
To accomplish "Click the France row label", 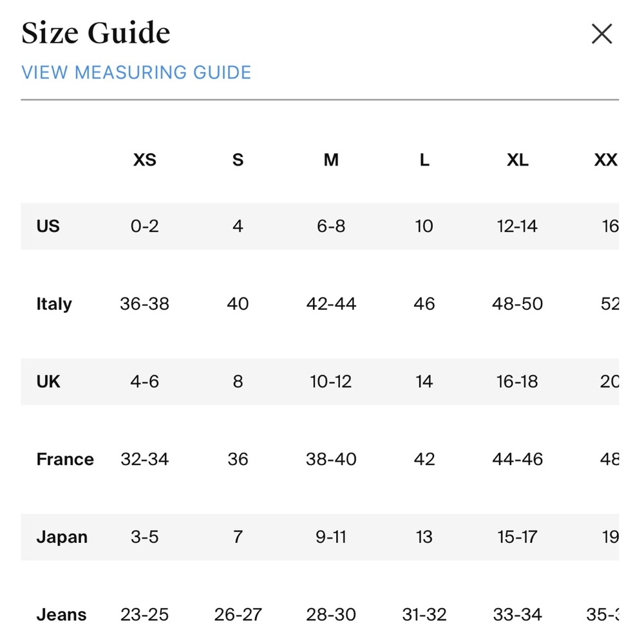I will coord(65,459).
